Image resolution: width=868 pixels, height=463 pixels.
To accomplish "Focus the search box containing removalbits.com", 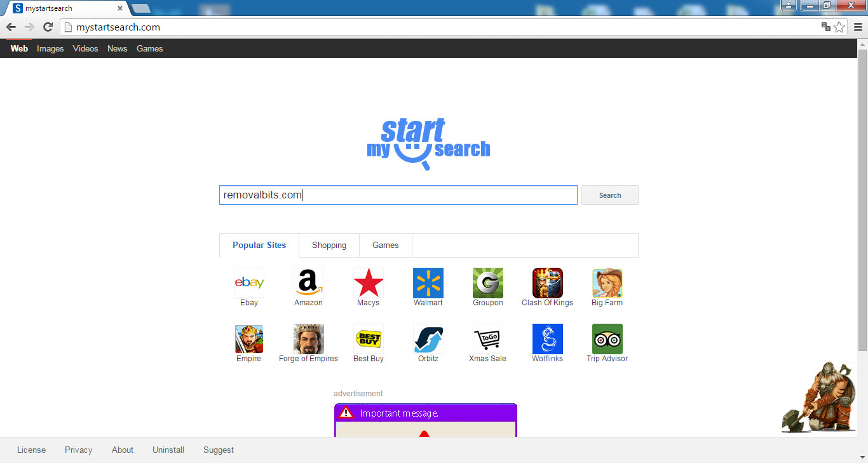I will point(398,195).
